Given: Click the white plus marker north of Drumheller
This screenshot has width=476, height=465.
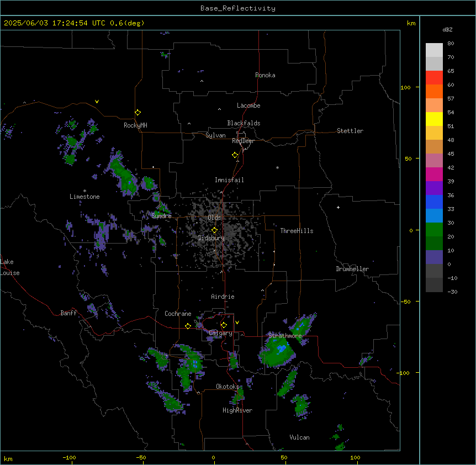Looking at the screenshot, I should 338,207.
